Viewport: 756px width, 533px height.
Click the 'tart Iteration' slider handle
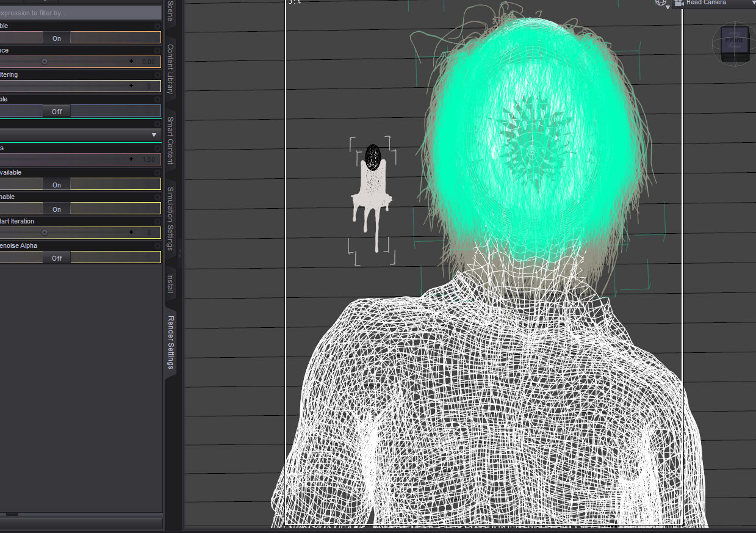coord(45,233)
